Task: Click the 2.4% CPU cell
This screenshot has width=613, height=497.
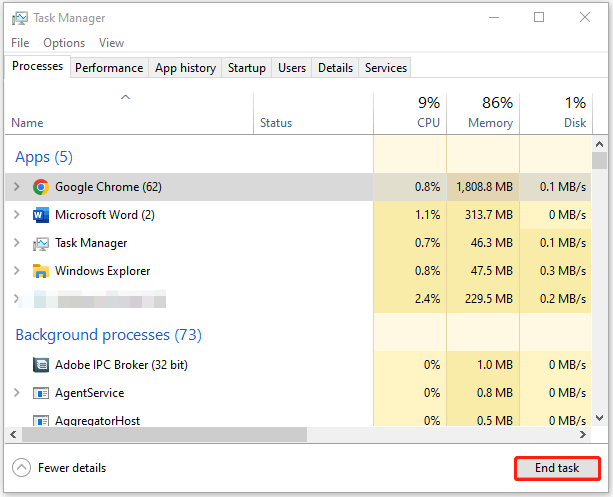Action: pyautogui.click(x=410, y=299)
